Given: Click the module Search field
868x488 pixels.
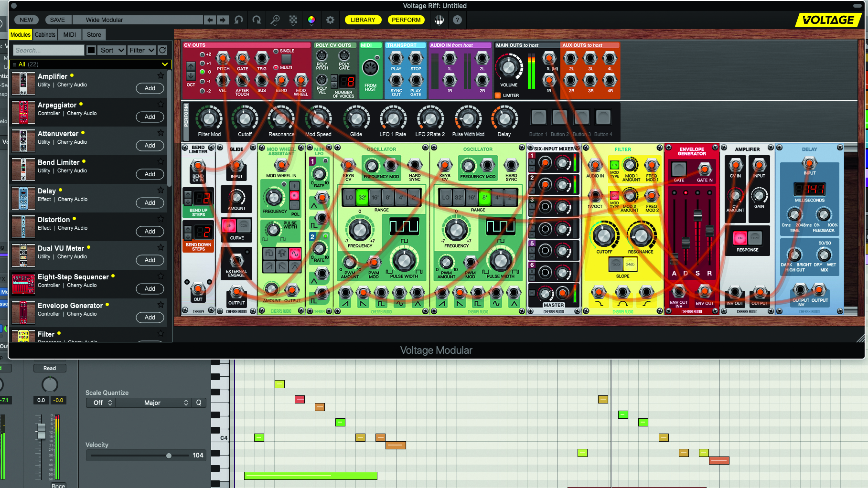Looking at the screenshot, I should point(49,50).
